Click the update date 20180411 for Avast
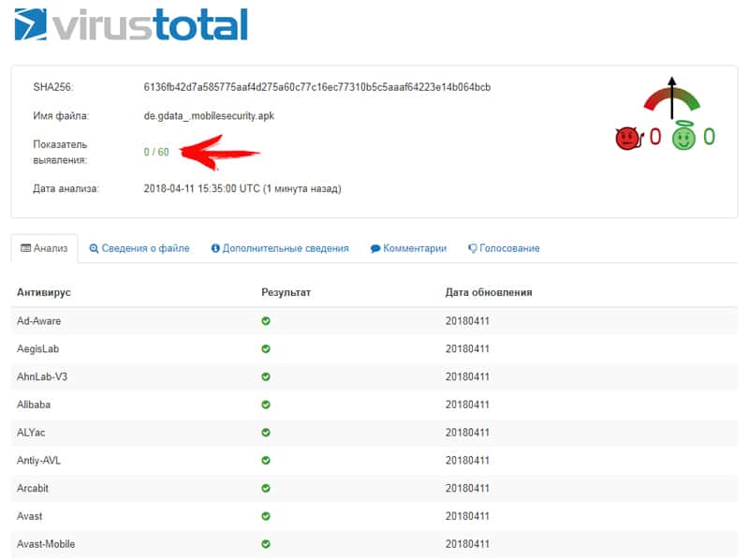The image size is (749, 560). click(x=467, y=516)
